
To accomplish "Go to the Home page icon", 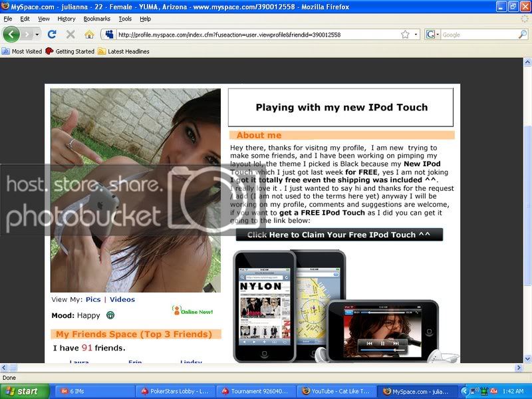I will 89,35.
